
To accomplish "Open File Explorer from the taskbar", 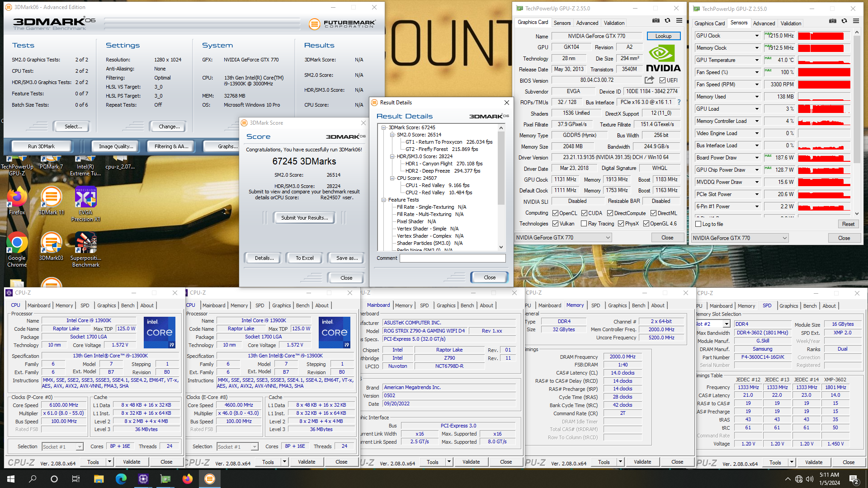I will (99, 479).
